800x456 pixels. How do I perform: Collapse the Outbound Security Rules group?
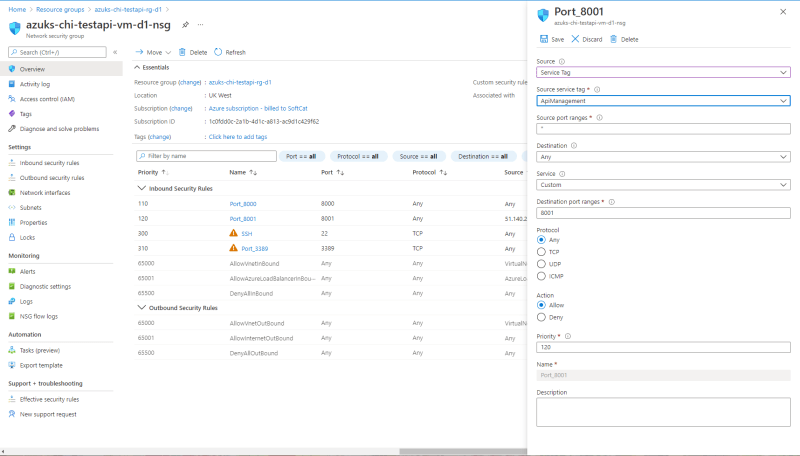(x=142, y=308)
